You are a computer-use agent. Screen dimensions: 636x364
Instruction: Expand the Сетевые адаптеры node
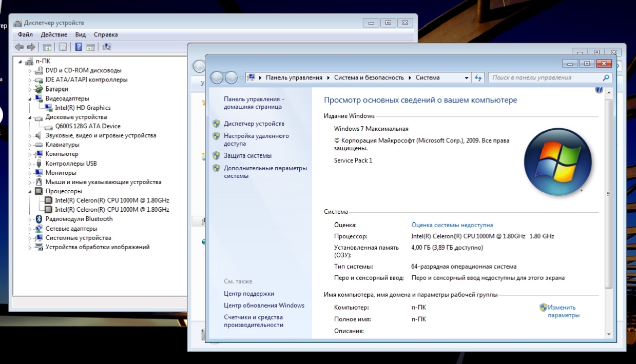[30, 229]
